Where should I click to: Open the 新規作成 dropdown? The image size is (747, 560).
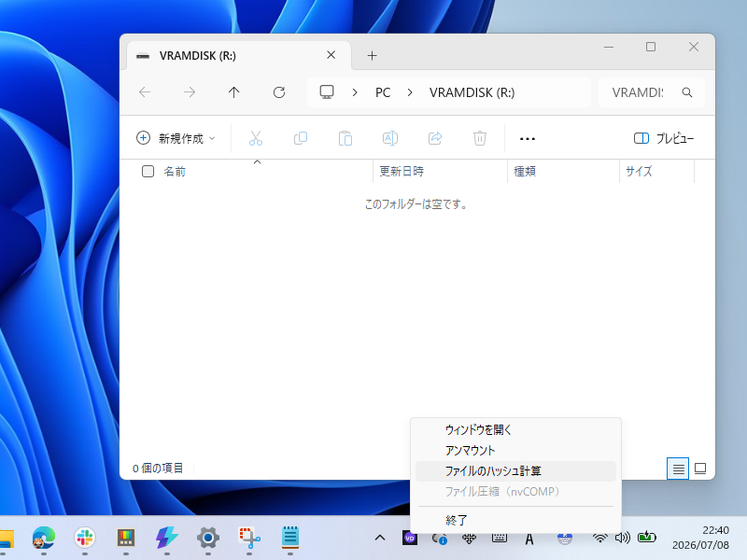[176, 138]
